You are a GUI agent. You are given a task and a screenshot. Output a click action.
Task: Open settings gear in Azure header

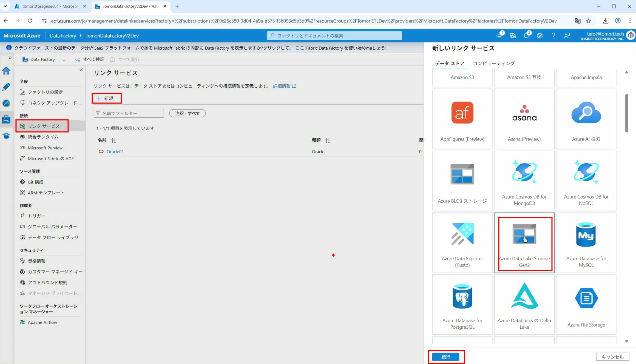540,36
